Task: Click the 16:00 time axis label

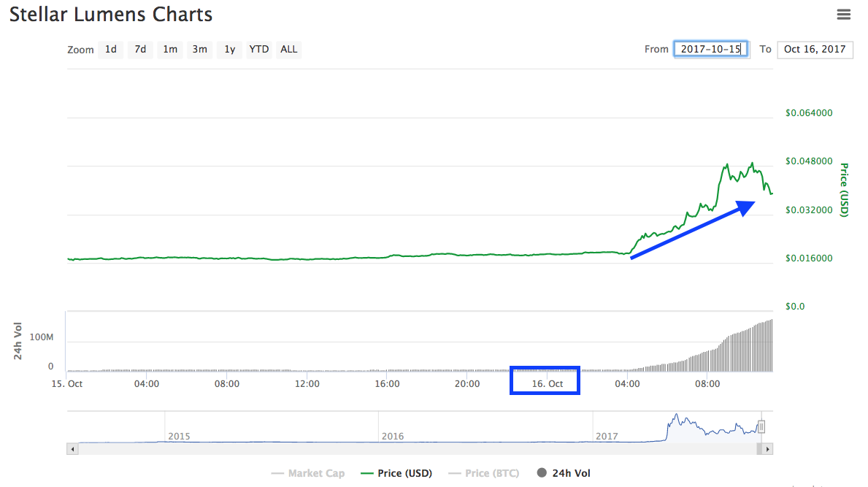Action: click(387, 383)
